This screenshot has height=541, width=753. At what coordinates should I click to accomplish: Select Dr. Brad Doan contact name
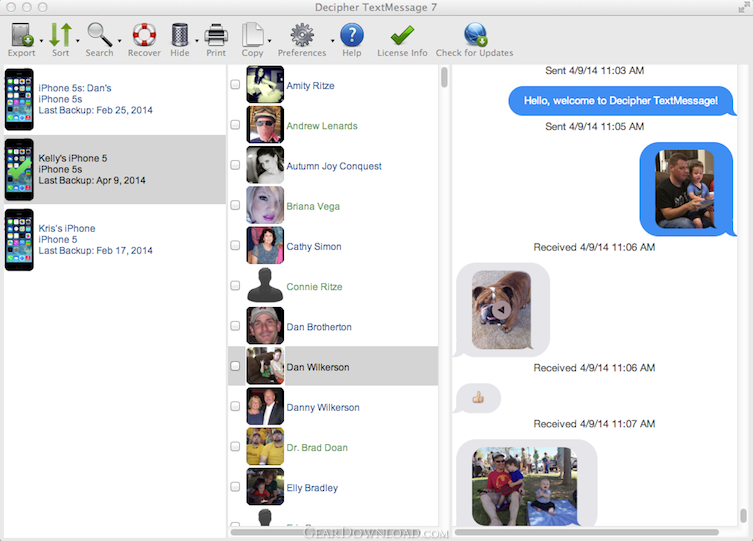(x=317, y=447)
